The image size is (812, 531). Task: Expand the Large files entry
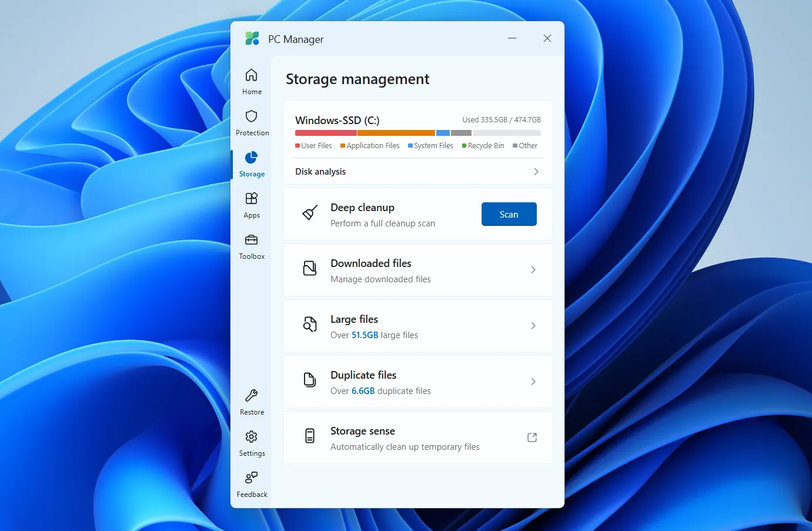(x=533, y=326)
